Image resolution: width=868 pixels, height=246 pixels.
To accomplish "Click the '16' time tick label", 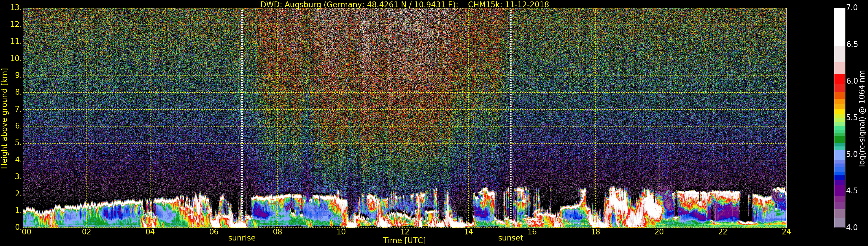I will click(532, 232).
